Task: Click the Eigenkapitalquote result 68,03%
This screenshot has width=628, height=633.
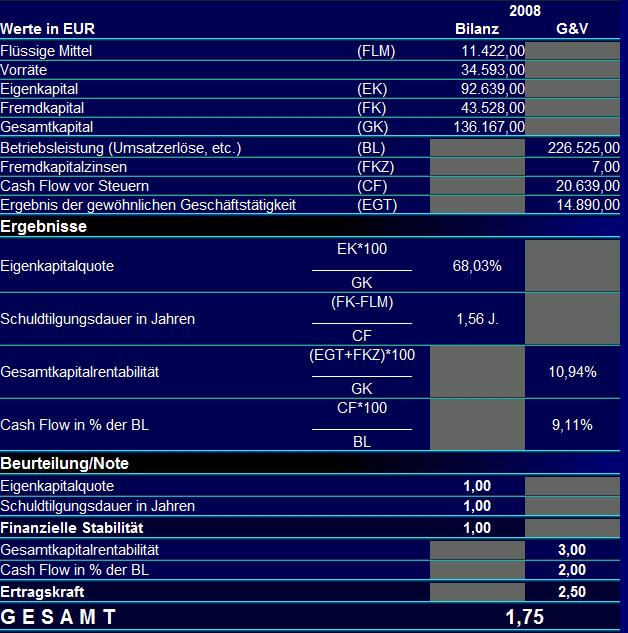Action: [x=477, y=266]
